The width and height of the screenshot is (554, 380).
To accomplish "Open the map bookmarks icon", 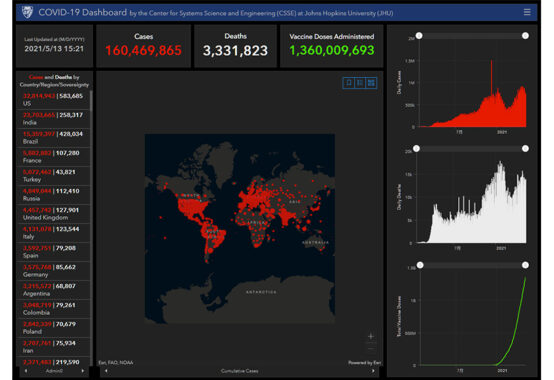I will pos(349,83).
